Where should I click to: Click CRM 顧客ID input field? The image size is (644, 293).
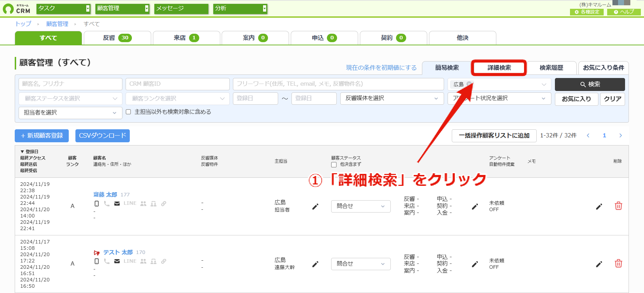177,84
